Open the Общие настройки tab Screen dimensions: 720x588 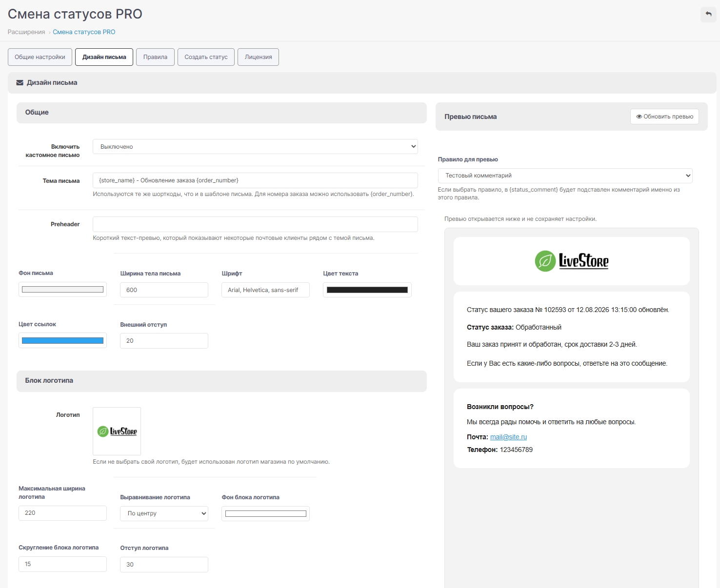point(40,57)
